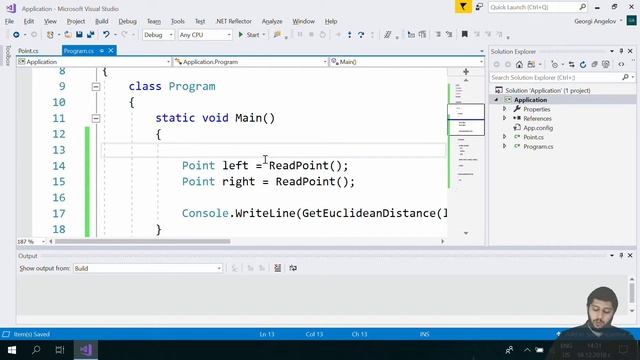Open the Toolbox side tab
The image size is (640, 360).
coord(7,56)
